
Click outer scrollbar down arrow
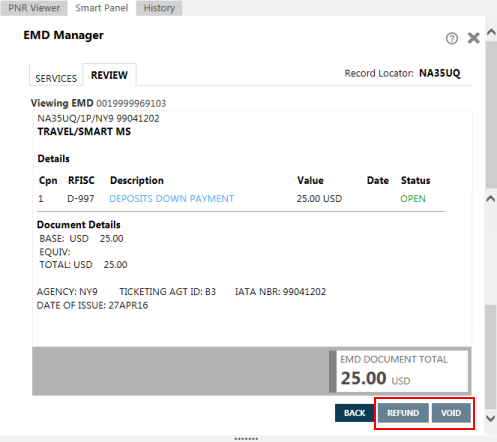(491, 418)
